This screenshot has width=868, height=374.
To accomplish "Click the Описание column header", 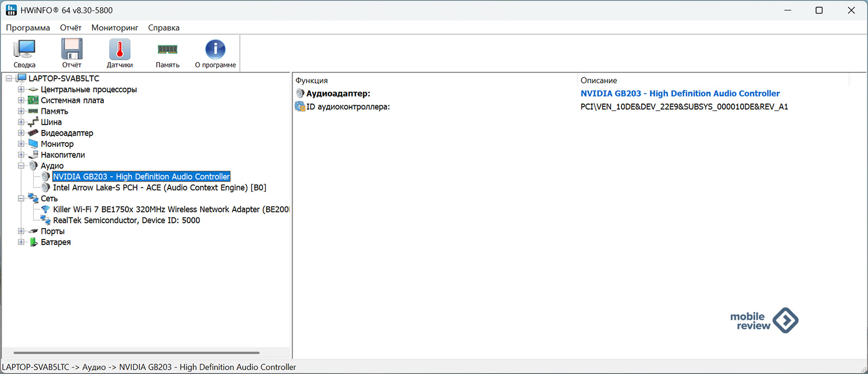I will pos(598,80).
